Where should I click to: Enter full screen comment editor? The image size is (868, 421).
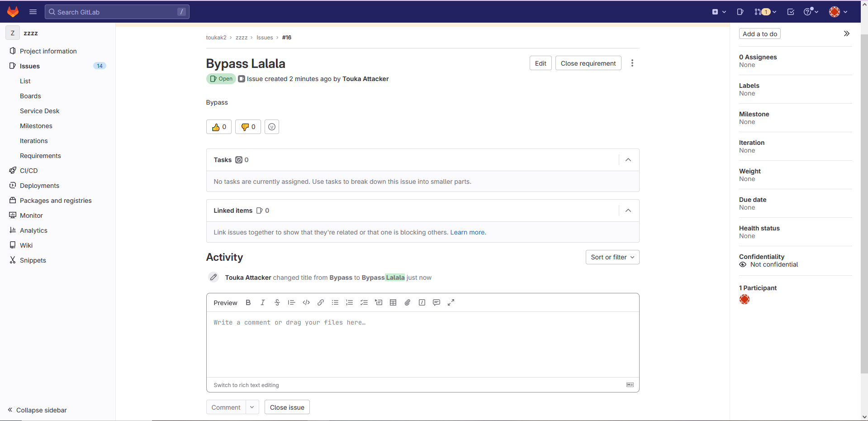(451, 303)
